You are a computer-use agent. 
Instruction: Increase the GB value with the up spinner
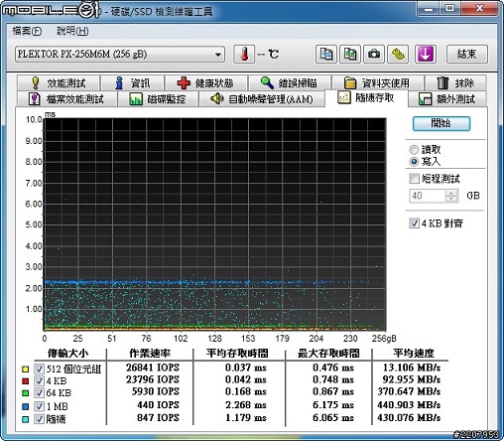click(451, 193)
